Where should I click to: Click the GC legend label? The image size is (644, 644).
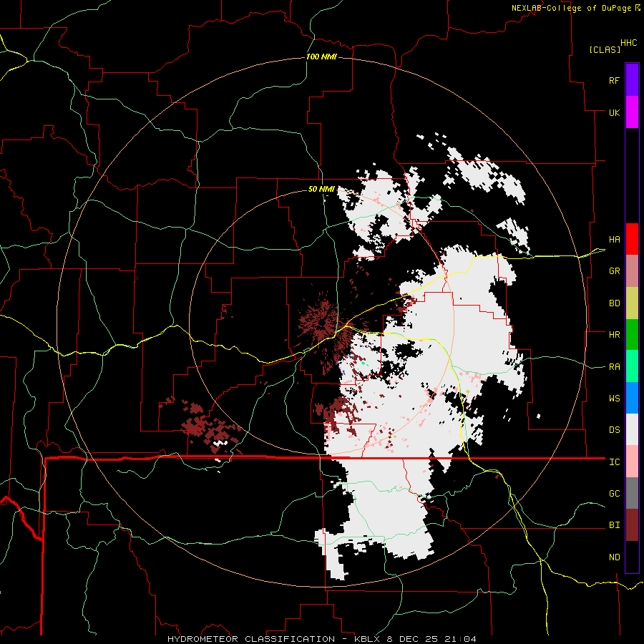[x=614, y=494]
